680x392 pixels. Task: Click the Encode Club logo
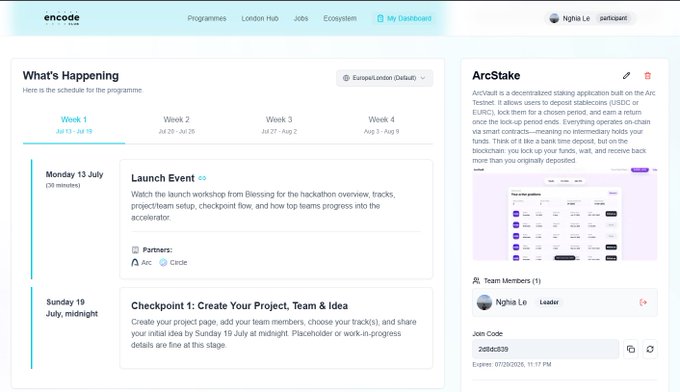click(62, 18)
